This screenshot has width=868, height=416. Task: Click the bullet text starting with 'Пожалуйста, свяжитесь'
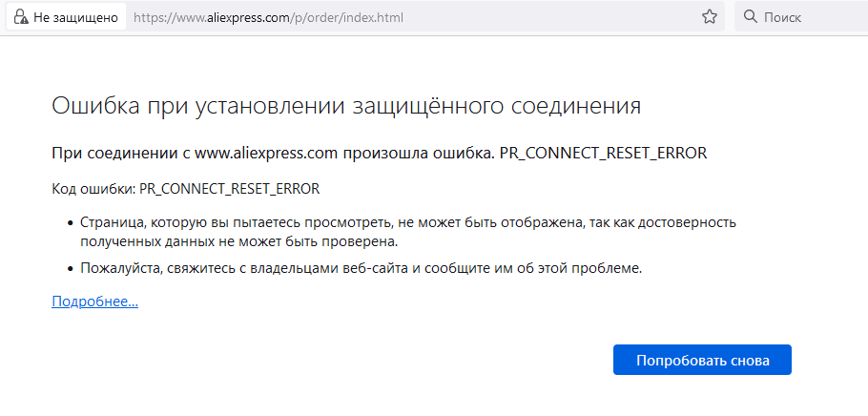tap(361, 269)
